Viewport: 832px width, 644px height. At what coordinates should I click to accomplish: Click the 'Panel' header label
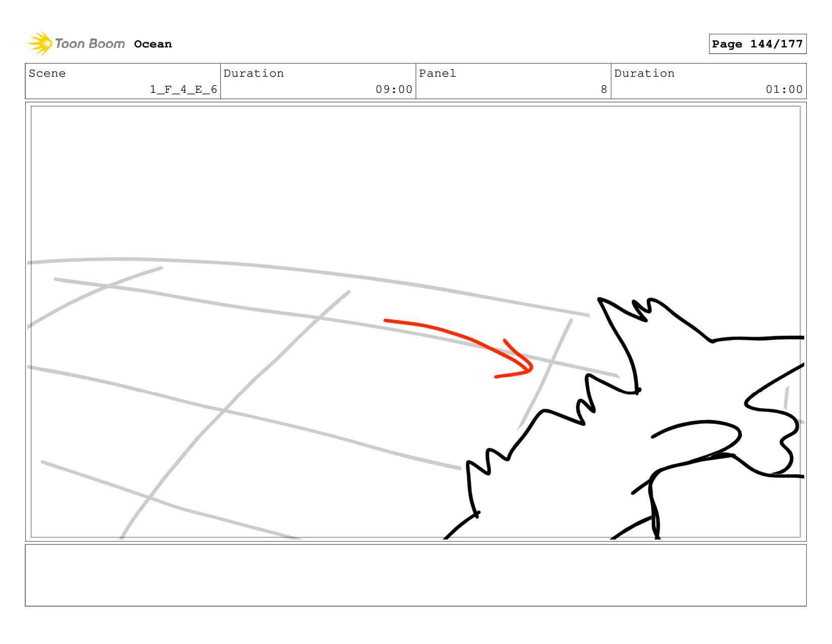(437, 74)
